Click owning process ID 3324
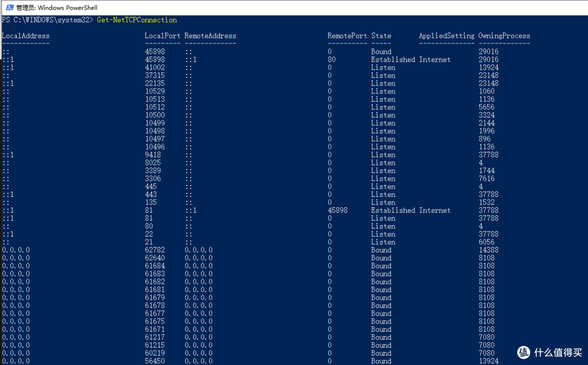The height and width of the screenshot is (365, 588). tap(486, 115)
